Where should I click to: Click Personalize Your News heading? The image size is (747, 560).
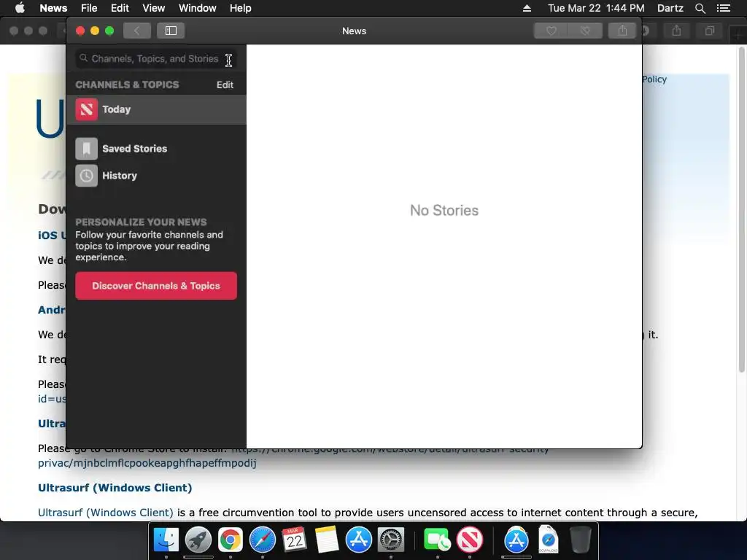pos(141,222)
